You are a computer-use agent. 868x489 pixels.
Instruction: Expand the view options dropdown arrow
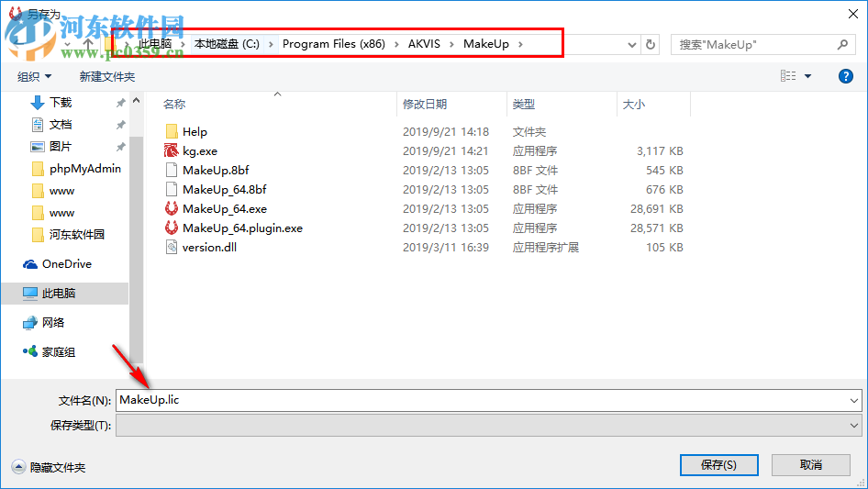click(807, 76)
